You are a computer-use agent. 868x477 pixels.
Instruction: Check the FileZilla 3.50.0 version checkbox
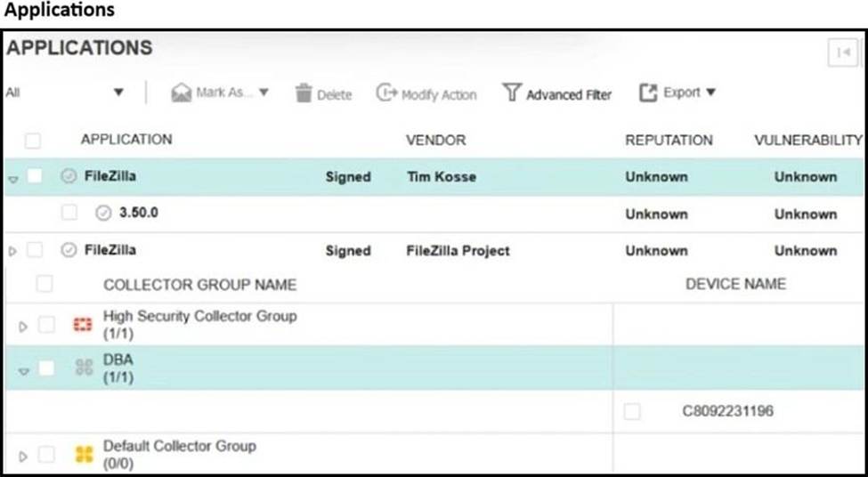pos(69,214)
